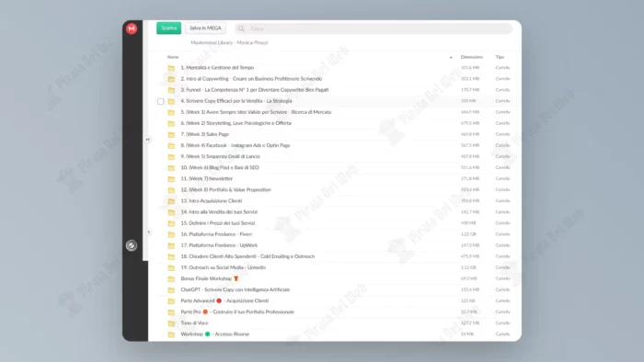The width and height of the screenshot is (644, 362).
Task: Open folder 2. Intro al Copywriting
Action: [x=251, y=79]
